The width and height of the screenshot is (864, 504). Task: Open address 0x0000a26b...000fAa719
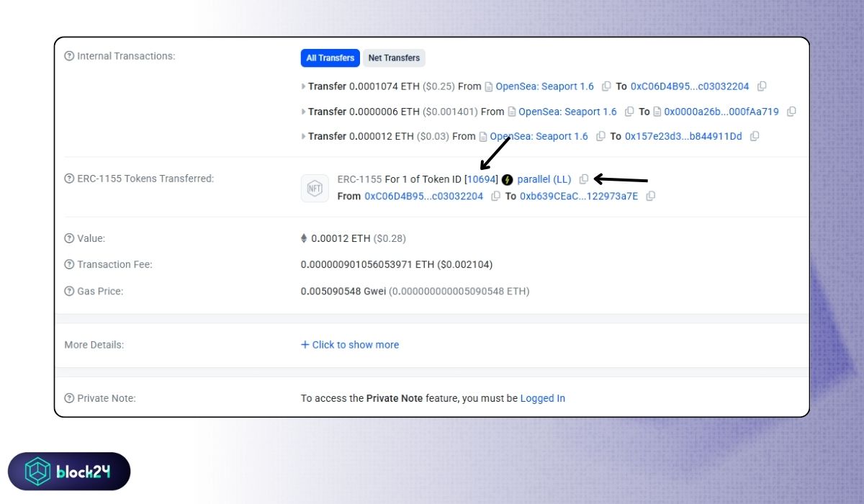[721, 112]
